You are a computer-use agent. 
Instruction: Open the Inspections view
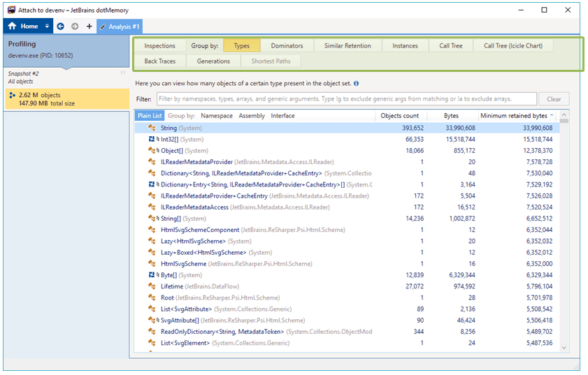(x=159, y=46)
